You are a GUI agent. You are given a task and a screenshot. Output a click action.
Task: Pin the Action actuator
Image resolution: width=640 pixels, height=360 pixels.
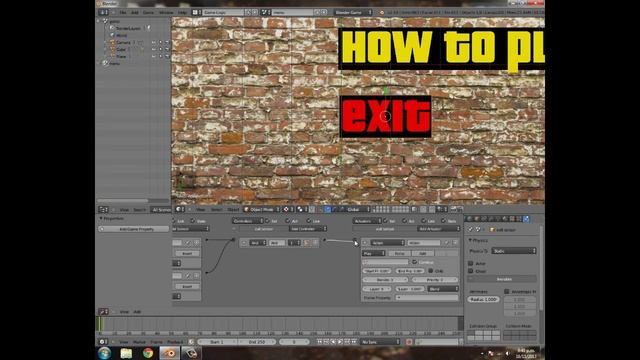tap(447, 243)
